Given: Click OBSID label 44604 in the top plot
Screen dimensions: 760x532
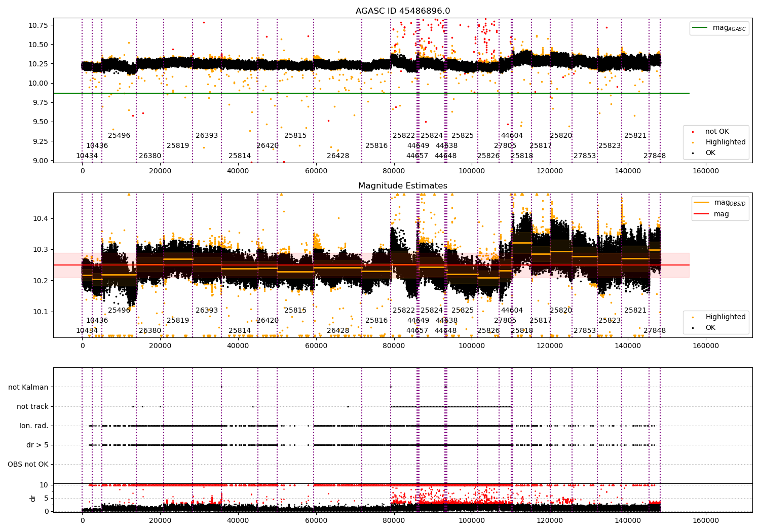Looking at the screenshot, I should pos(512,136).
